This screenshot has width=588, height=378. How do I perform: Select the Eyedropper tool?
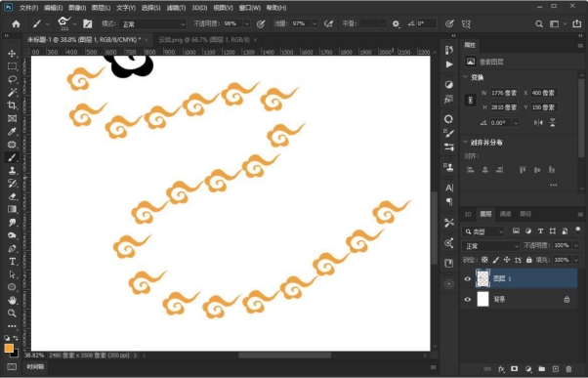[12, 132]
